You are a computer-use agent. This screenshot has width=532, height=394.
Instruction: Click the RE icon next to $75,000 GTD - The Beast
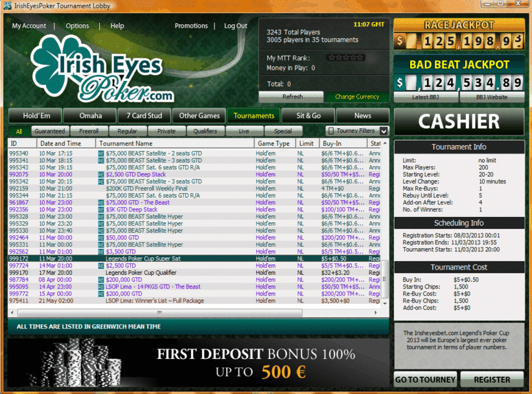(x=101, y=203)
